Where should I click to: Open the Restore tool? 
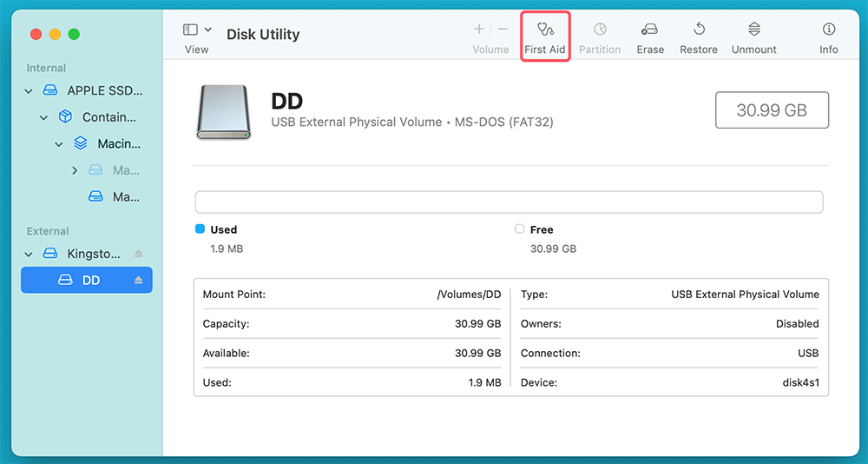point(699,36)
